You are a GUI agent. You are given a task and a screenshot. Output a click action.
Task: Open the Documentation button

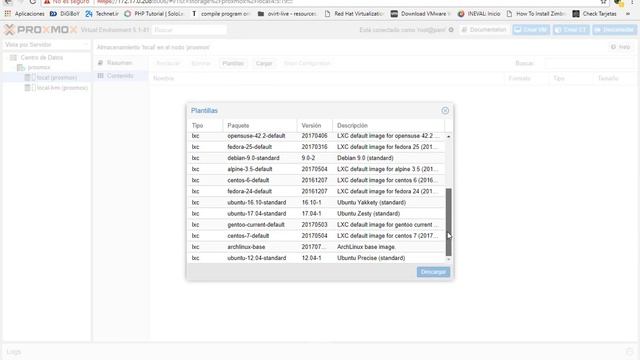[484, 30]
